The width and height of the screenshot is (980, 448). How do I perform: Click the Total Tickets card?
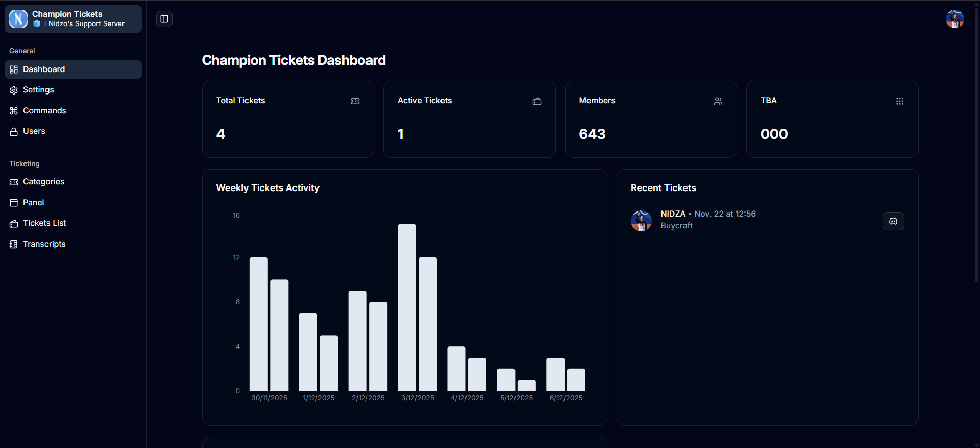coord(288,119)
